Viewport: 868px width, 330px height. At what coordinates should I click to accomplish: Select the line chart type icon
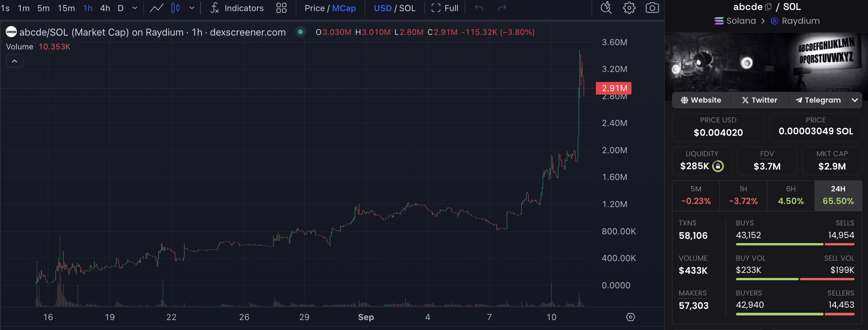tap(157, 8)
